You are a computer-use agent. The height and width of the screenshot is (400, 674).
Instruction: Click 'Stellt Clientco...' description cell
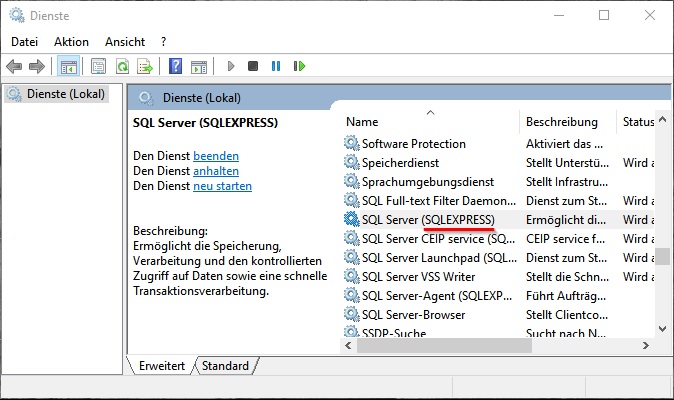point(567,314)
